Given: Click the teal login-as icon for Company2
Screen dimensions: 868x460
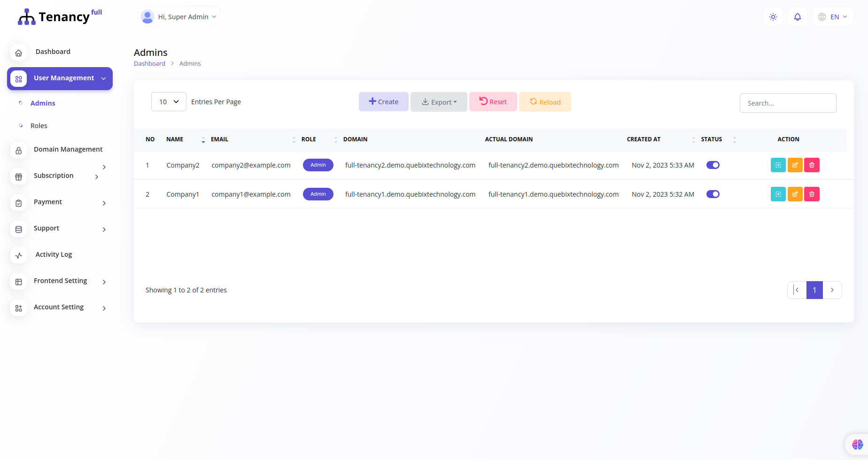Looking at the screenshot, I should (x=778, y=165).
